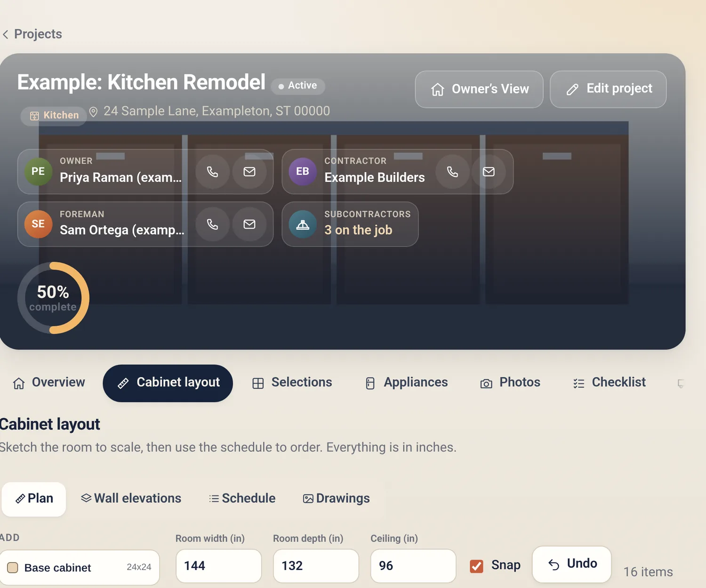Click the Edit project button

[608, 89]
